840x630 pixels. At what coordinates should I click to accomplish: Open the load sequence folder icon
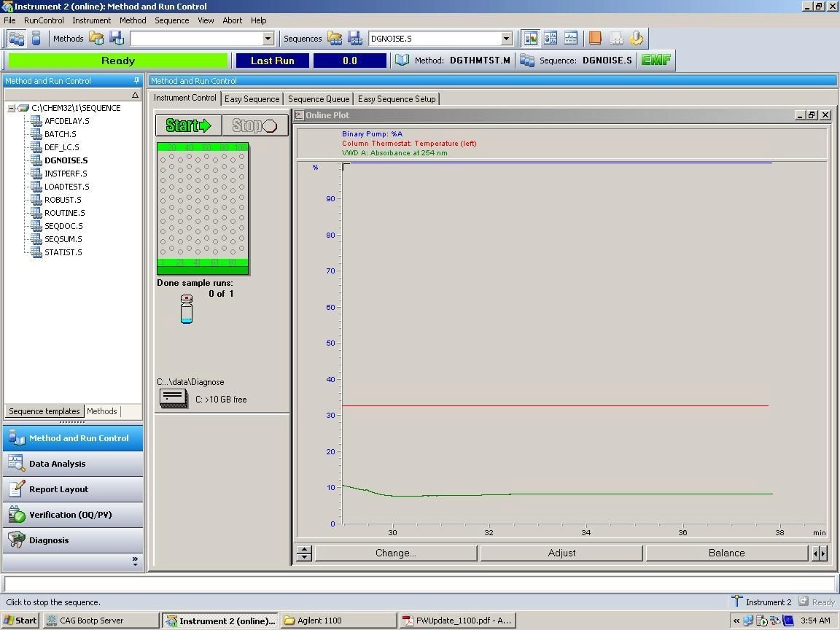(335, 39)
